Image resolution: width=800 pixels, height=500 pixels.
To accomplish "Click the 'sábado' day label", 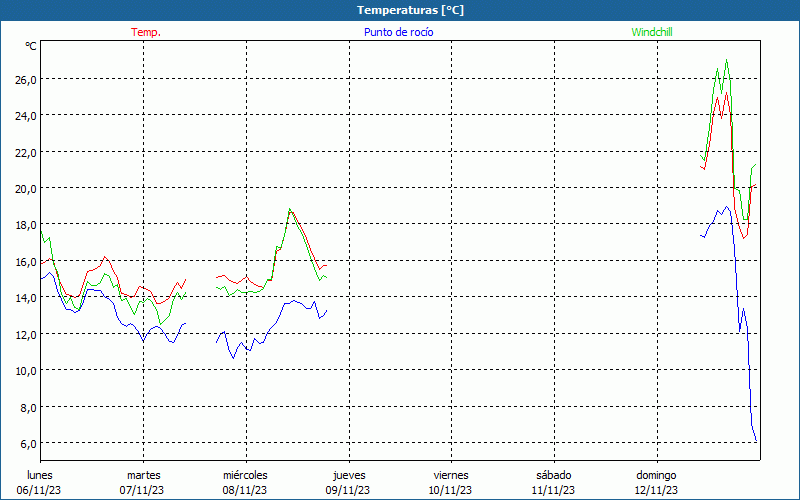I will (x=554, y=475).
